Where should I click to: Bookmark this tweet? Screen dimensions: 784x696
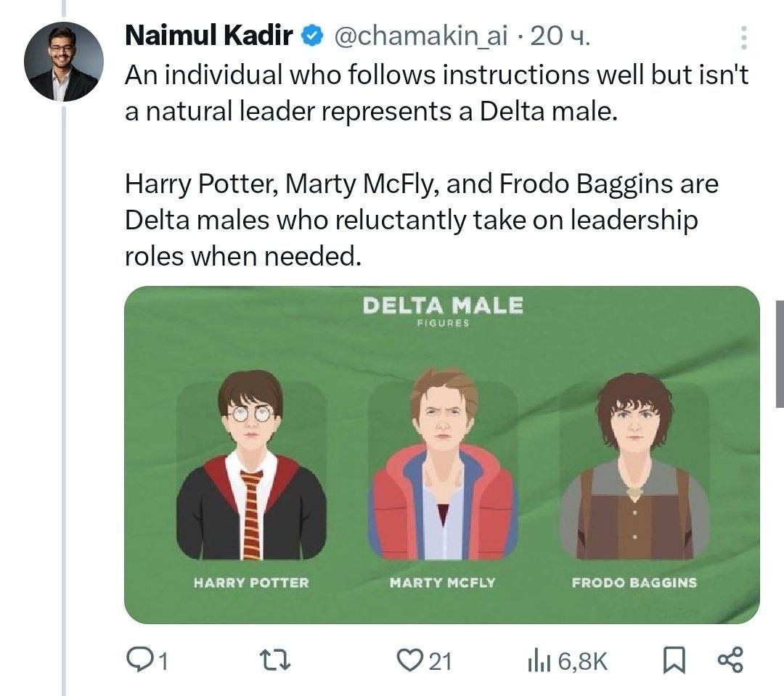point(674,660)
